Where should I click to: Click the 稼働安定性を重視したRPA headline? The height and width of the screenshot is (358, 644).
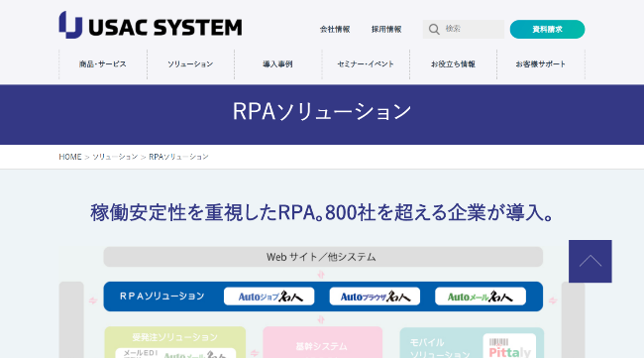pos(322,212)
